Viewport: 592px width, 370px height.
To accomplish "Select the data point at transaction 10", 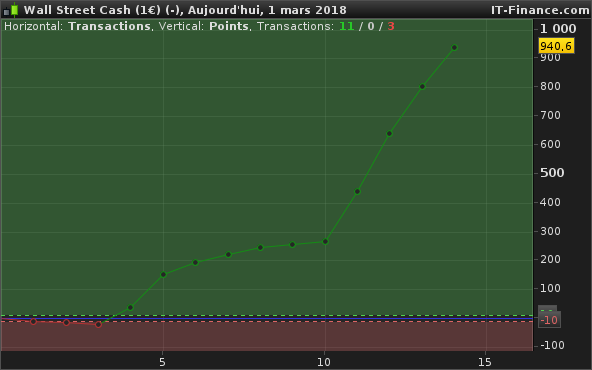I will pyautogui.click(x=325, y=242).
